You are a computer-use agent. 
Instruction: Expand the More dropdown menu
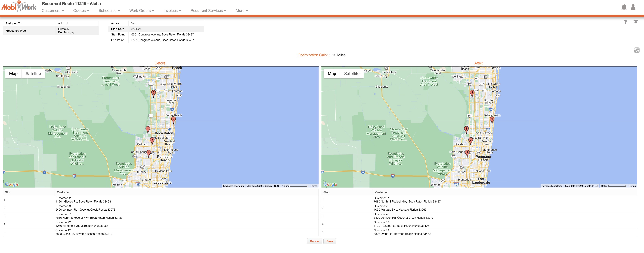(242, 10)
